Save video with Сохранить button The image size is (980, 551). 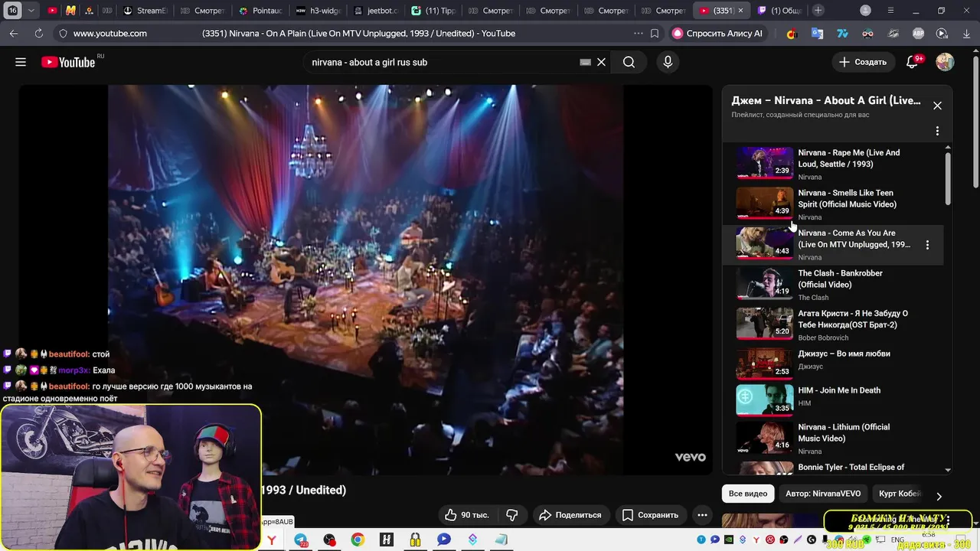(x=650, y=515)
